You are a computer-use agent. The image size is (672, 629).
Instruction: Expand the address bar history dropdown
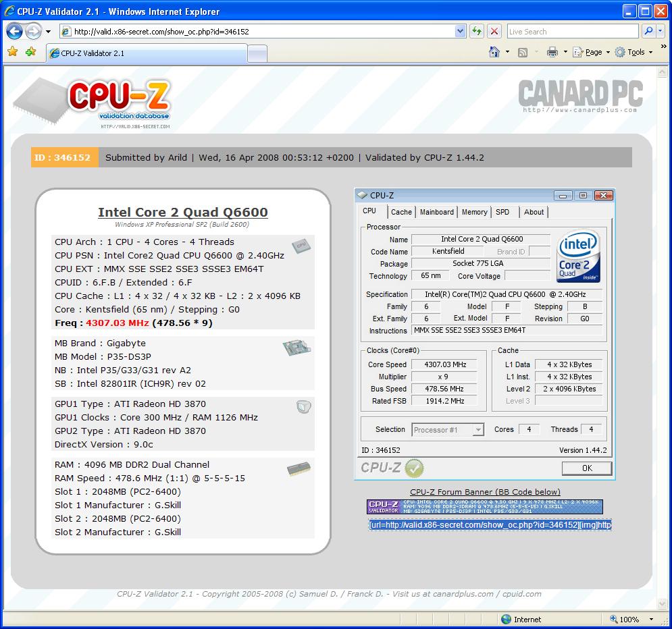[x=460, y=31]
